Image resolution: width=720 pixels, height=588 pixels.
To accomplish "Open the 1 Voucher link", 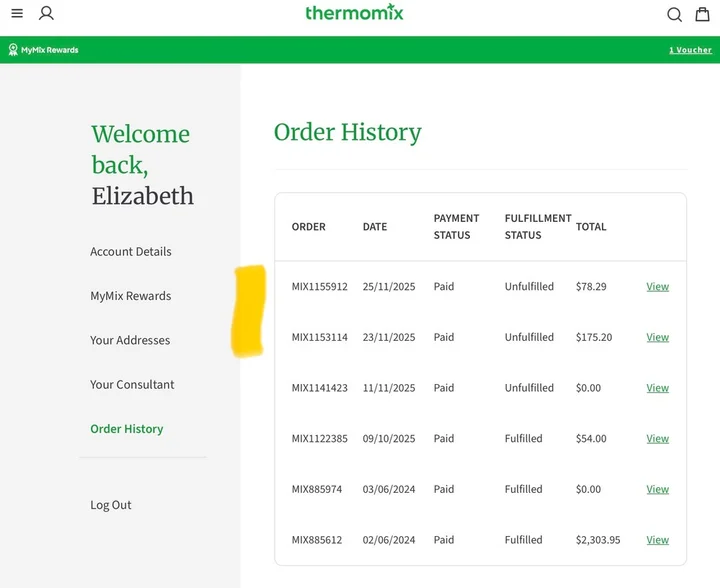I will click(x=690, y=50).
